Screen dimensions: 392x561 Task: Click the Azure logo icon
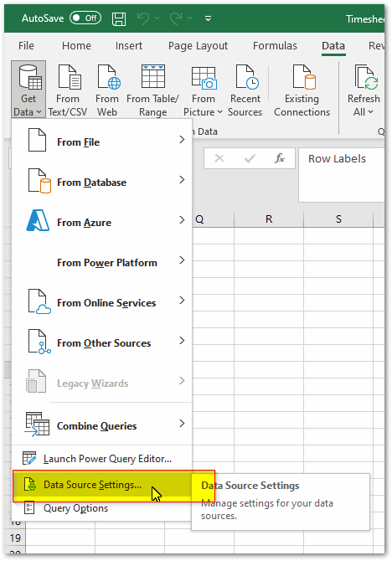point(38,220)
